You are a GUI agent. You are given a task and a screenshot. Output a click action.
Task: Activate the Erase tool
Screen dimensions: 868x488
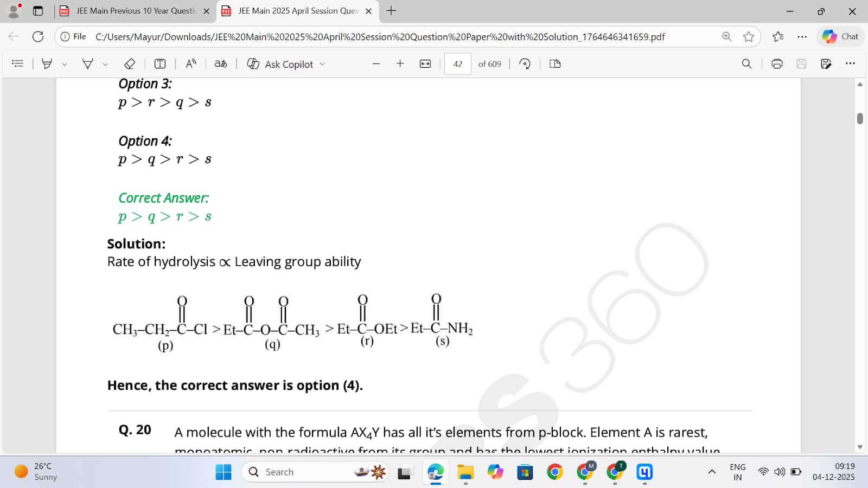pyautogui.click(x=130, y=64)
